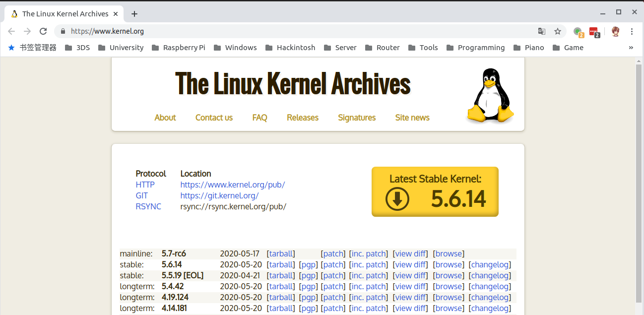Go to the Releases menu item

pos(303,118)
